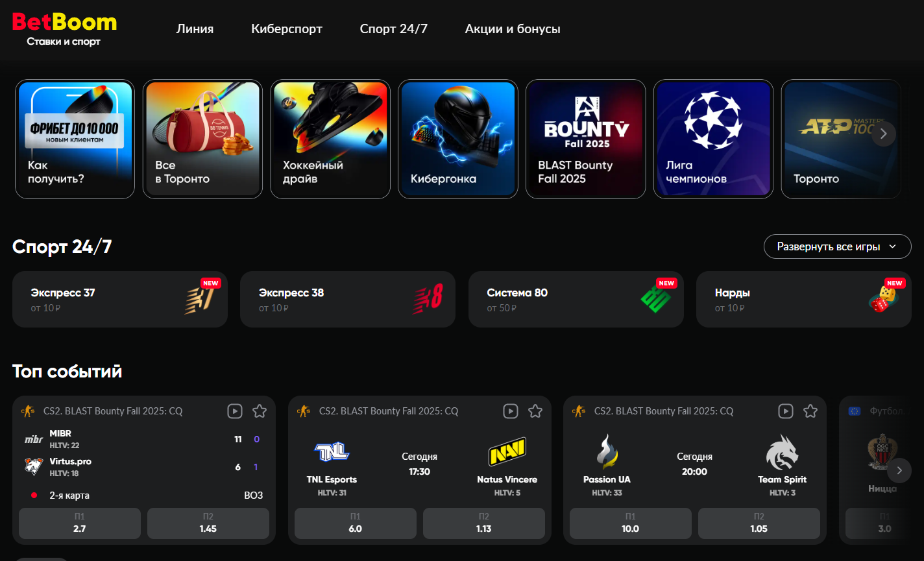
Task: Bet П2 1.05 on Team Spirit
Action: [759, 523]
